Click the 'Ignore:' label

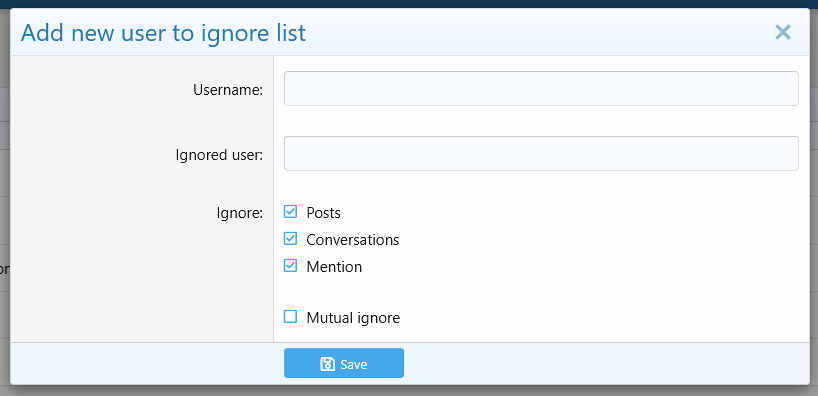pyautogui.click(x=240, y=213)
